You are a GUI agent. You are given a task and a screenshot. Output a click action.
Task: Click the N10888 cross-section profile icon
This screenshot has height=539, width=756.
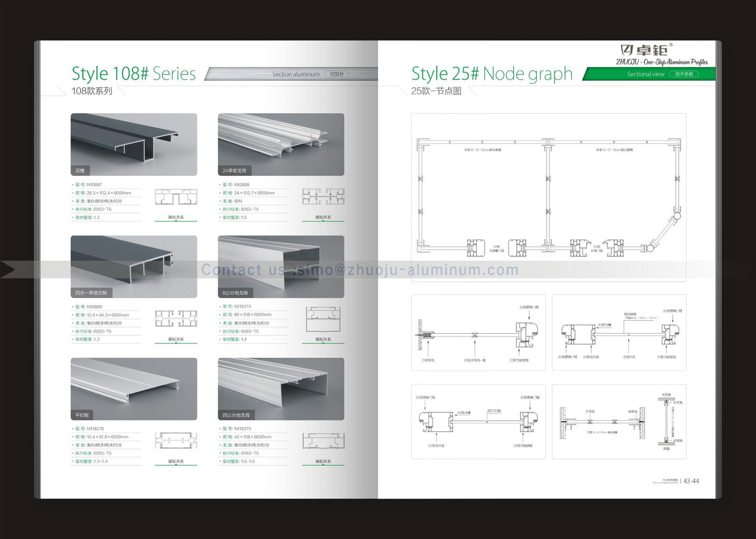tap(323, 197)
